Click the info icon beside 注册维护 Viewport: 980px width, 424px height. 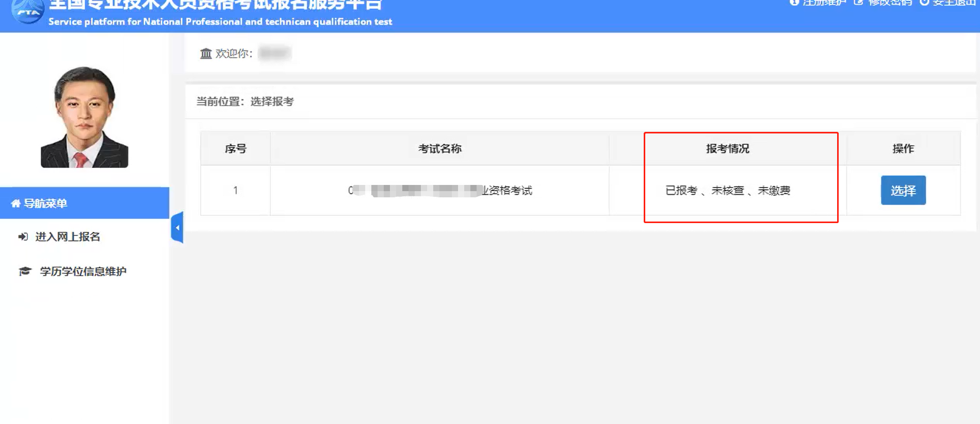pos(794,2)
